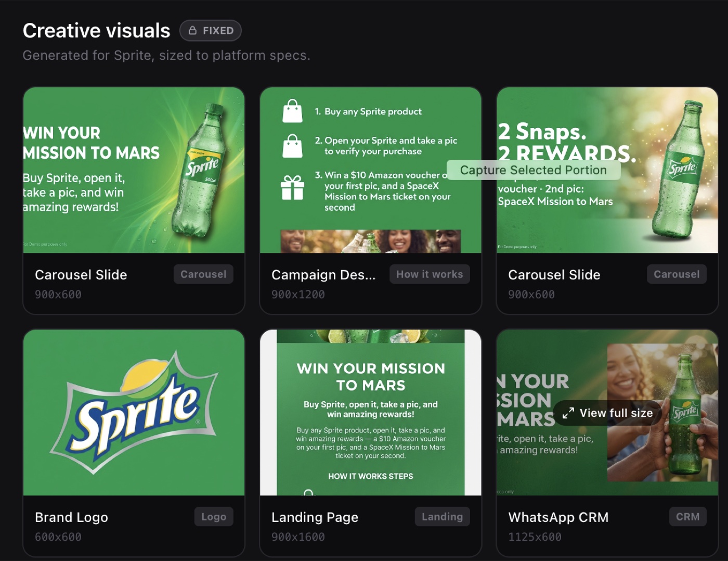Open the Campaign Description how-it-works thumbnail

click(370, 170)
